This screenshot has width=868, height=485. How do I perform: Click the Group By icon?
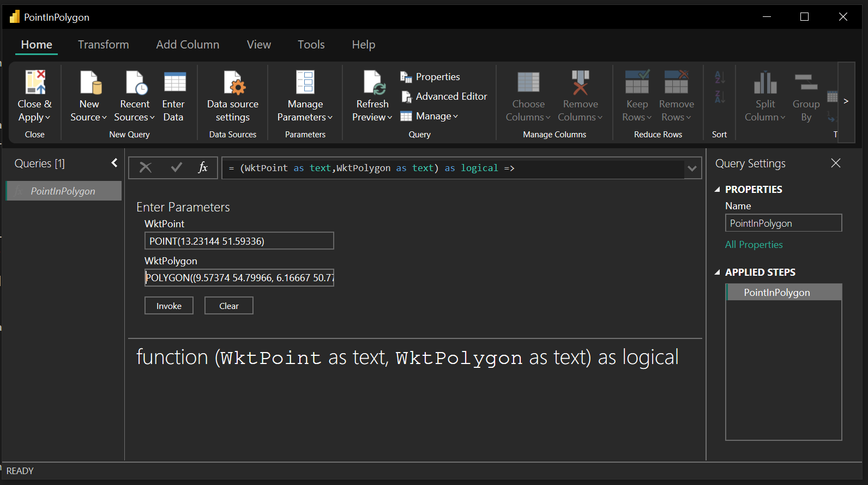point(806,82)
